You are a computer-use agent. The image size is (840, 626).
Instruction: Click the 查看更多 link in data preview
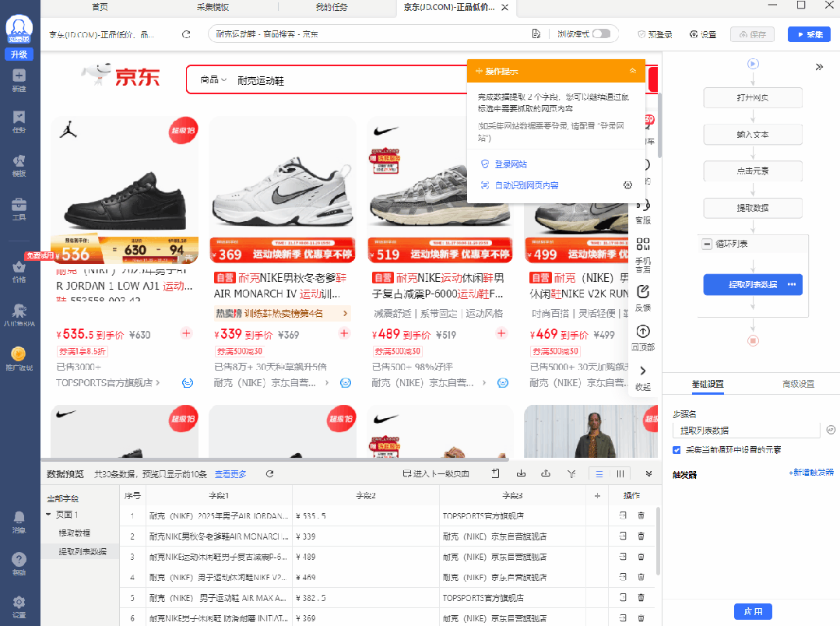click(230, 473)
